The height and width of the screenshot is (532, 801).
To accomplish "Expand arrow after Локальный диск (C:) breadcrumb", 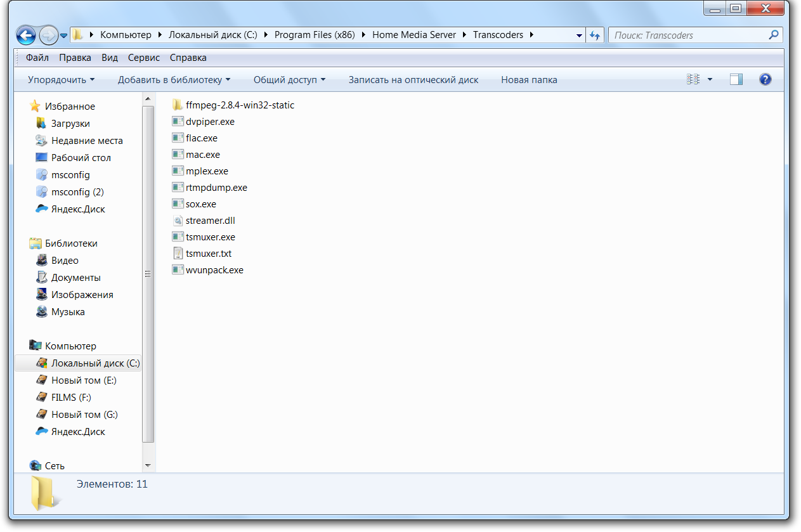I will [x=266, y=36].
